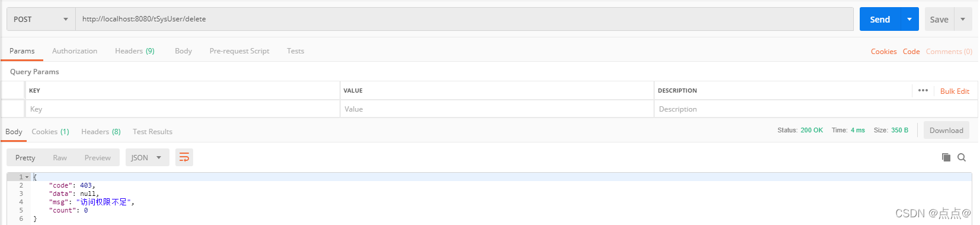Viewport: 980px width, 225px height.
Task: Select the Raw response view
Action: (x=60, y=158)
